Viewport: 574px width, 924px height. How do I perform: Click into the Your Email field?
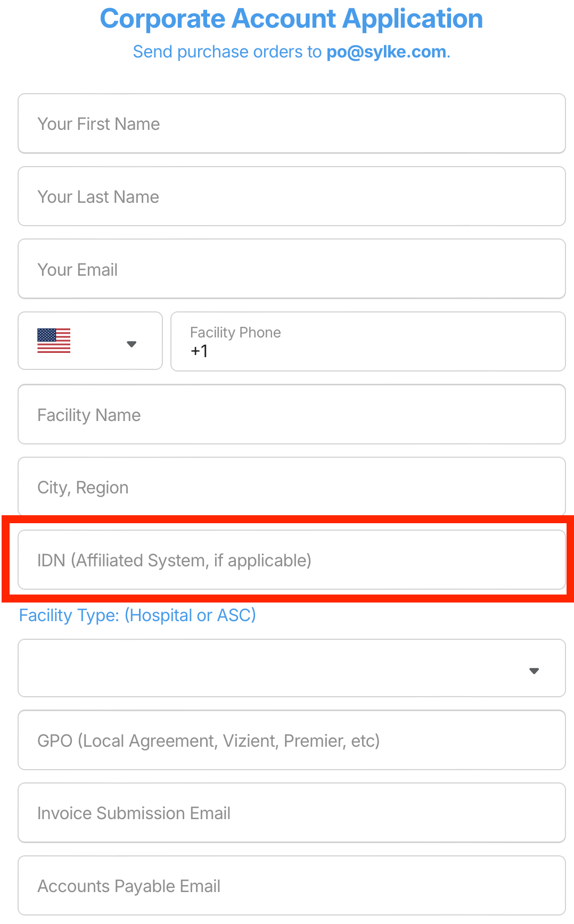[292, 269]
